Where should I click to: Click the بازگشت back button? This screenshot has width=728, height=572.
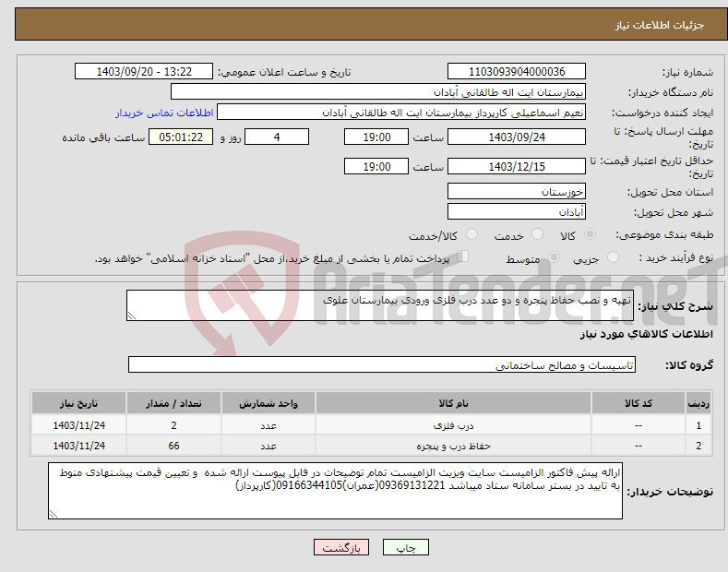click(x=341, y=548)
